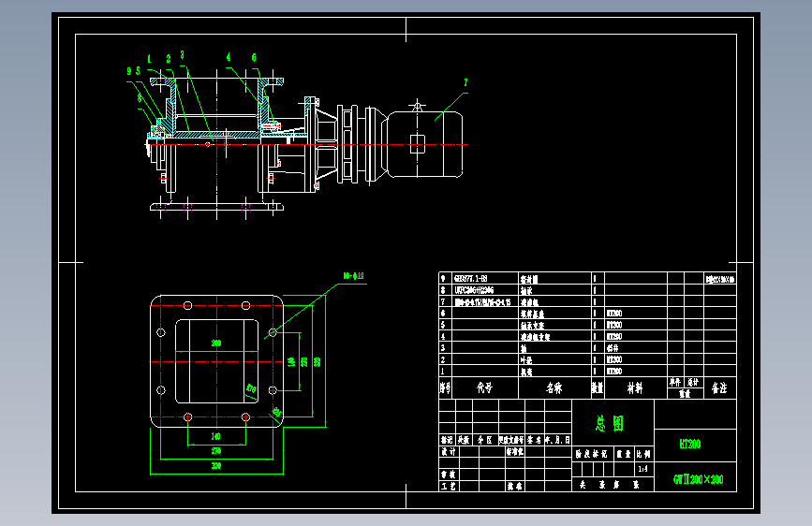
Task: Select the 200 opening width dimension text
Action: coord(216,343)
